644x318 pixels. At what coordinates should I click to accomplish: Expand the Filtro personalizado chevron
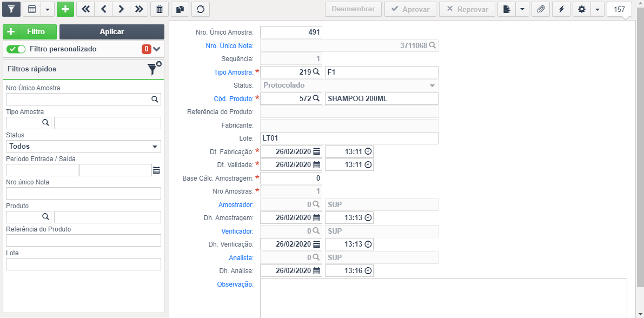pyautogui.click(x=156, y=49)
